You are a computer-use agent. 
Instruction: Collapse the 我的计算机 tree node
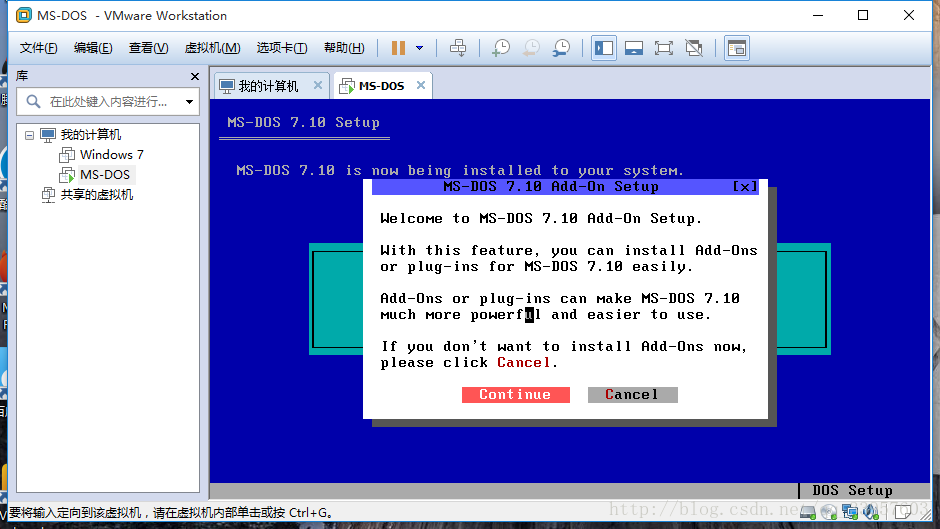coord(29,135)
